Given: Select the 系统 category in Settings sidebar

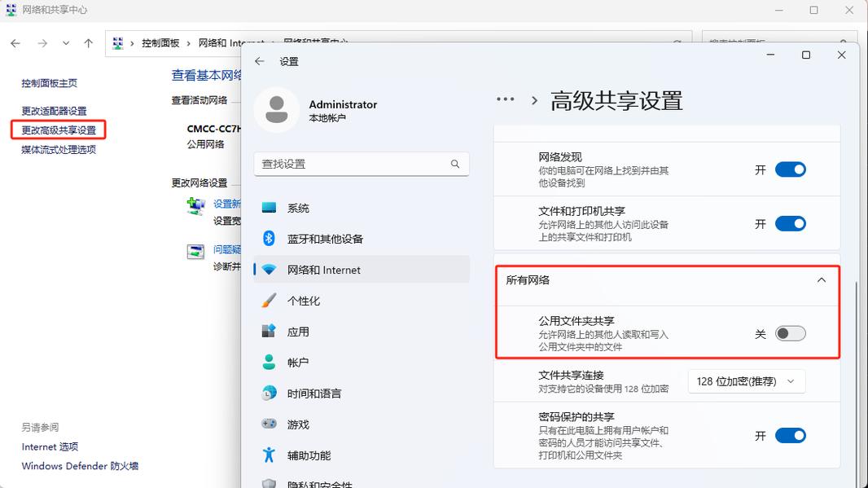Looking at the screenshot, I should click(x=299, y=208).
